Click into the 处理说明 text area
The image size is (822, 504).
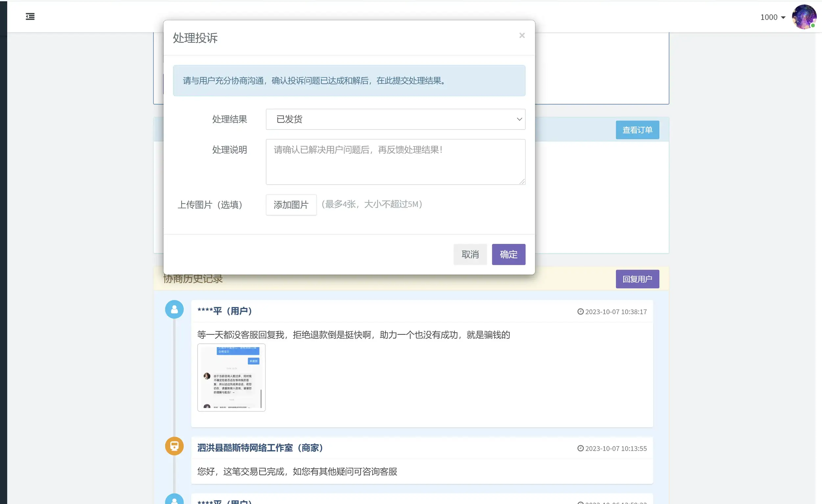[395, 162]
